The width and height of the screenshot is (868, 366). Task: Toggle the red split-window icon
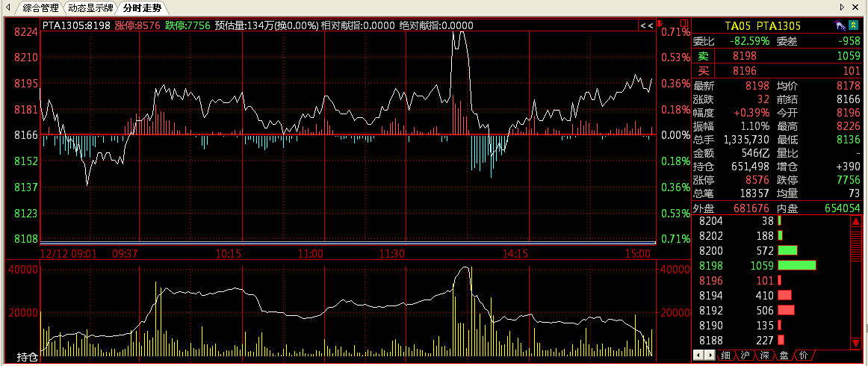click(x=684, y=23)
